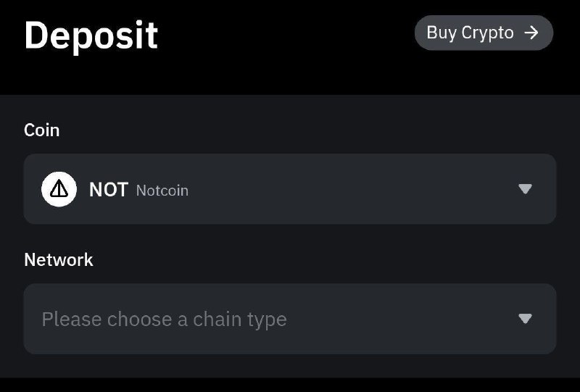This screenshot has height=392, width=580.
Task: Click the 'Coin' field label
Action: (x=42, y=130)
